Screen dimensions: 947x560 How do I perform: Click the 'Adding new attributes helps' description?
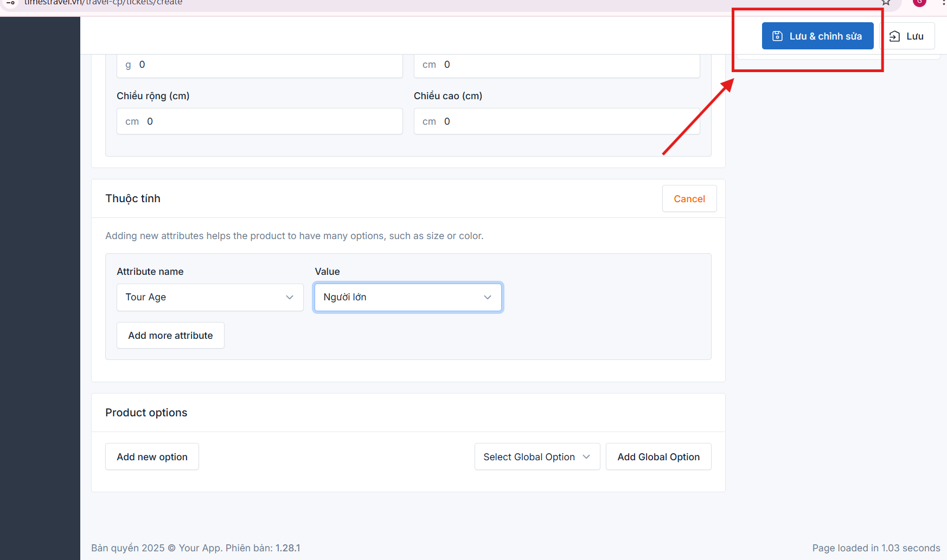pyautogui.click(x=295, y=236)
